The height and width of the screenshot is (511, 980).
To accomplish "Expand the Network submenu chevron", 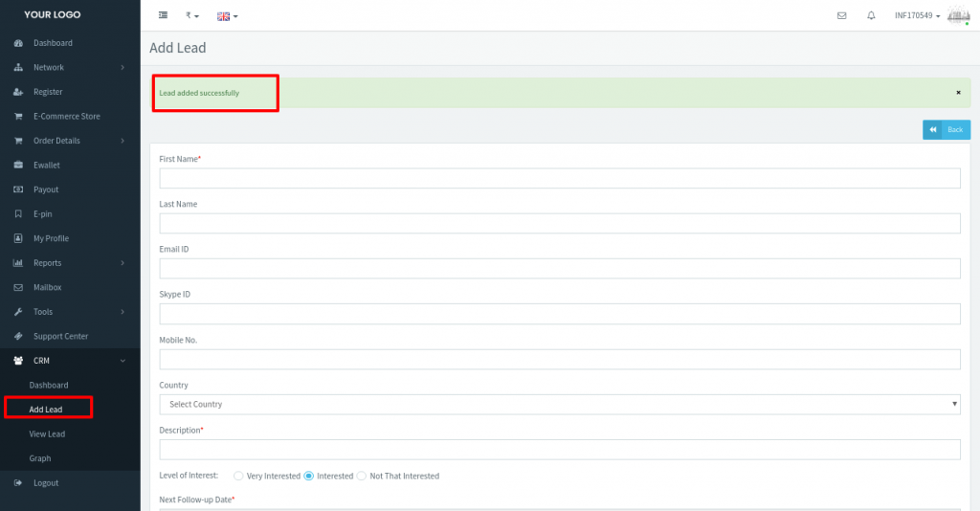I will click(122, 68).
